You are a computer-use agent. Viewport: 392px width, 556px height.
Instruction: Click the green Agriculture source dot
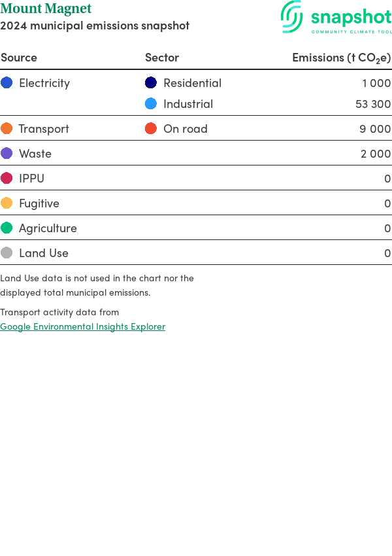click(x=7, y=228)
